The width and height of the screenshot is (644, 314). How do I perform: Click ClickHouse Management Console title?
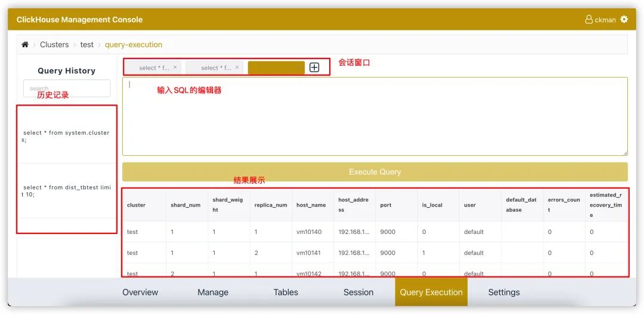[x=80, y=19]
